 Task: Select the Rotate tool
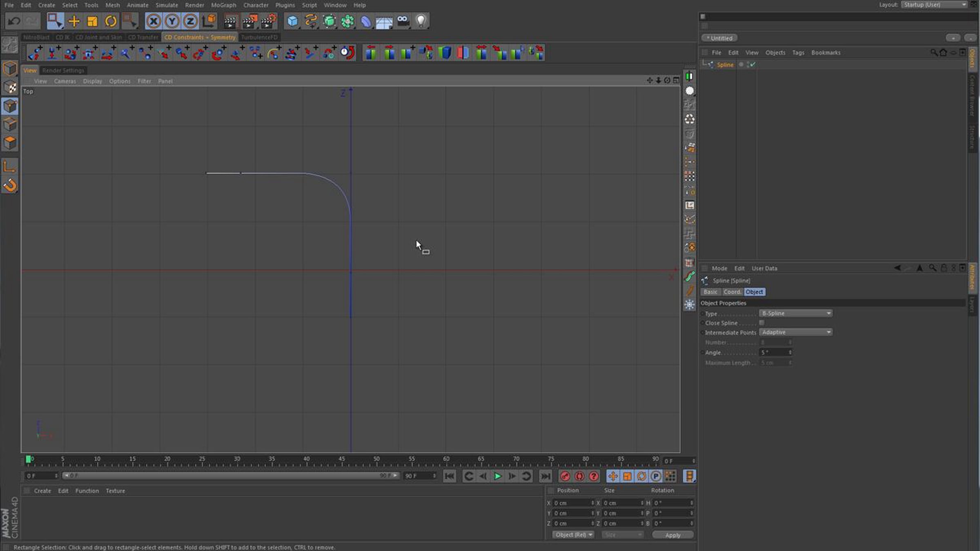tap(111, 21)
